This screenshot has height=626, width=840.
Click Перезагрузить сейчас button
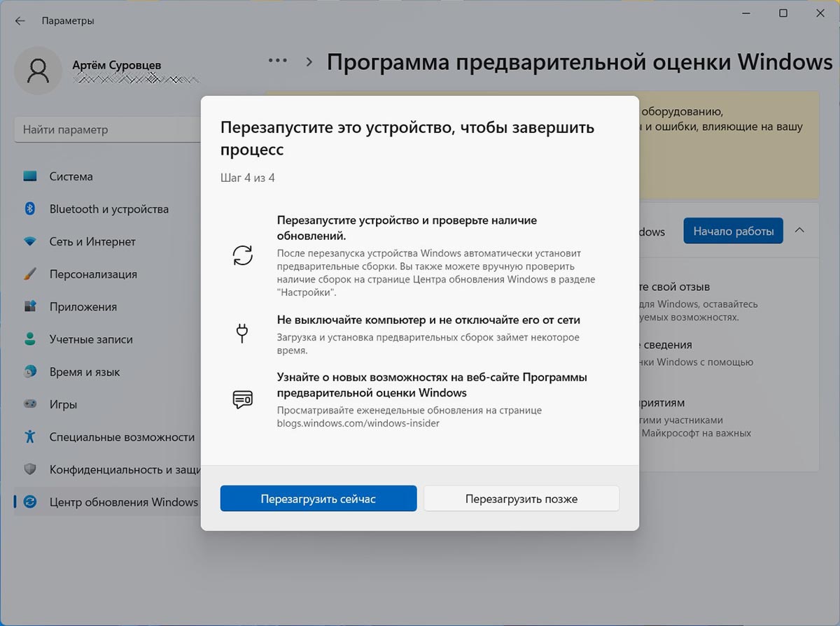point(318,499)
